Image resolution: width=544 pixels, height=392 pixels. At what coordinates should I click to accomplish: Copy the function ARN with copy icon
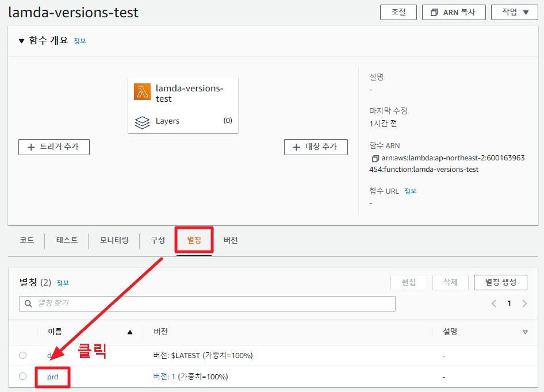[375, 159]
